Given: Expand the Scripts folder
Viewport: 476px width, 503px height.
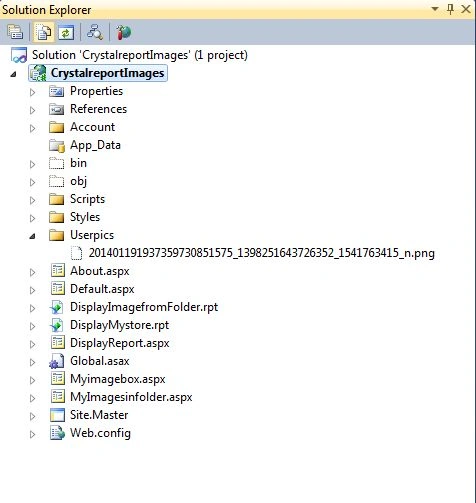Looking at the screenshot, I should [x=32, y=200].
